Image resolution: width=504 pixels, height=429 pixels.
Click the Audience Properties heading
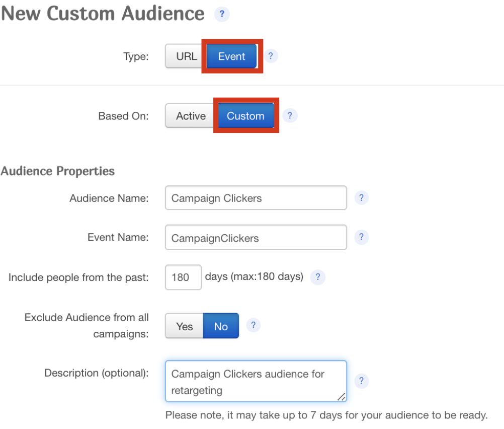(x=58, y=171)
